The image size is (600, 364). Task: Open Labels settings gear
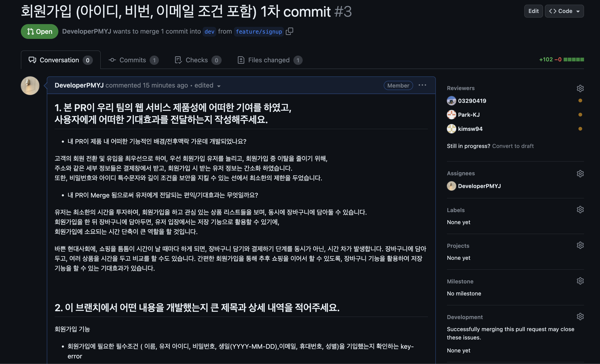pos(580,210)
